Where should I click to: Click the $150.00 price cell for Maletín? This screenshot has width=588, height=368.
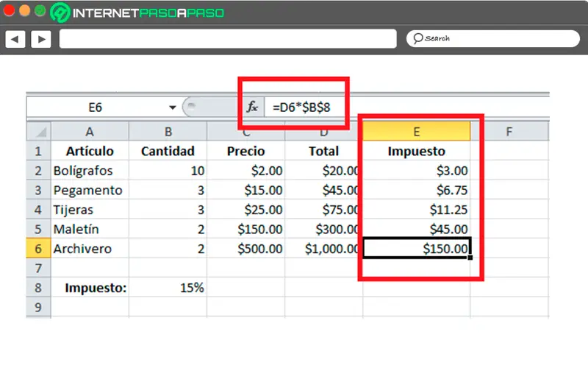pyautogui.click(x=246, y=229)
